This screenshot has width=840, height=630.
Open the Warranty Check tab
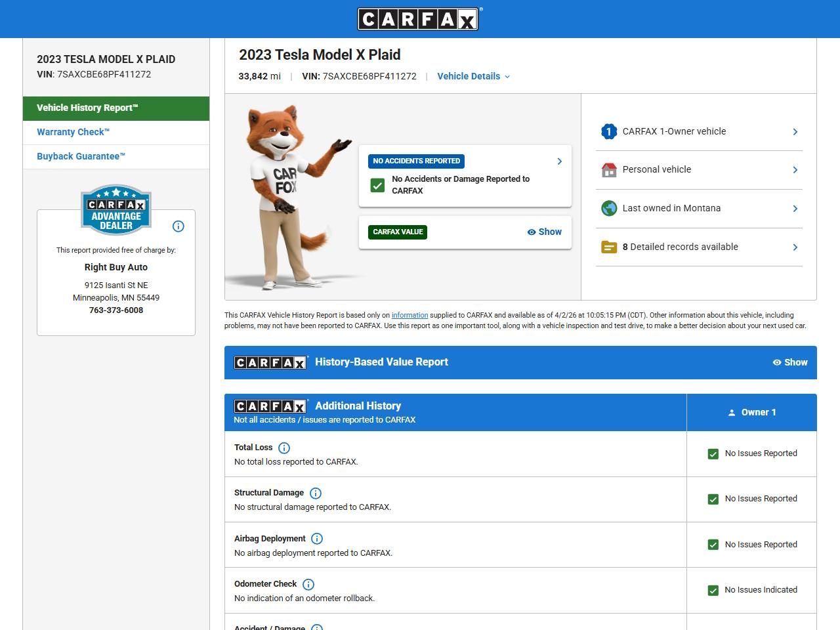tap(73, 132)
